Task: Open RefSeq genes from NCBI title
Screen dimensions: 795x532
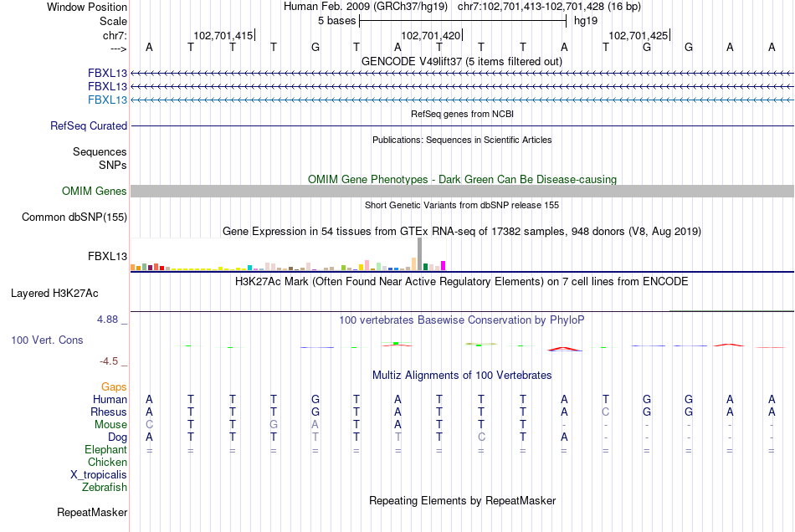Action: 462,114
